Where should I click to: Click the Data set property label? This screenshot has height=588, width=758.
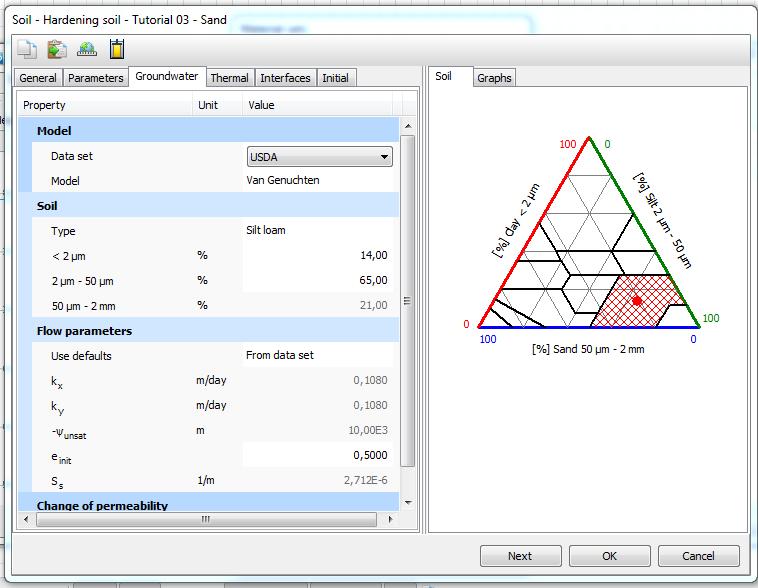point(72,156)
